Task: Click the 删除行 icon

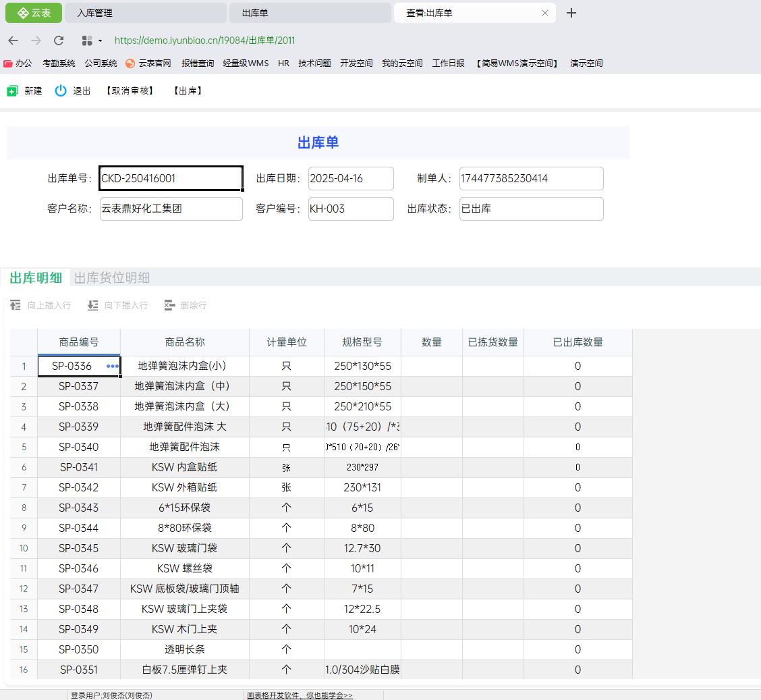Action: point(169,306)
